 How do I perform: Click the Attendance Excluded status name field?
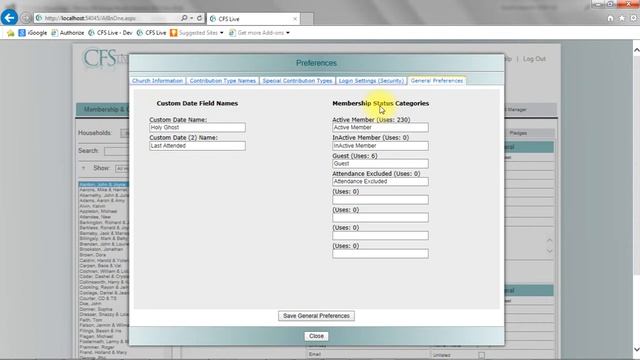[380, 182]
